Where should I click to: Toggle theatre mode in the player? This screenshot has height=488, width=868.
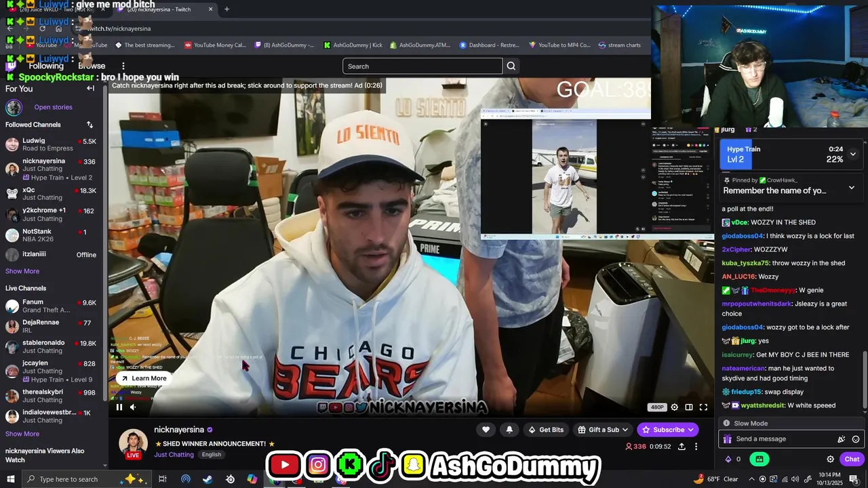point(688,407)
